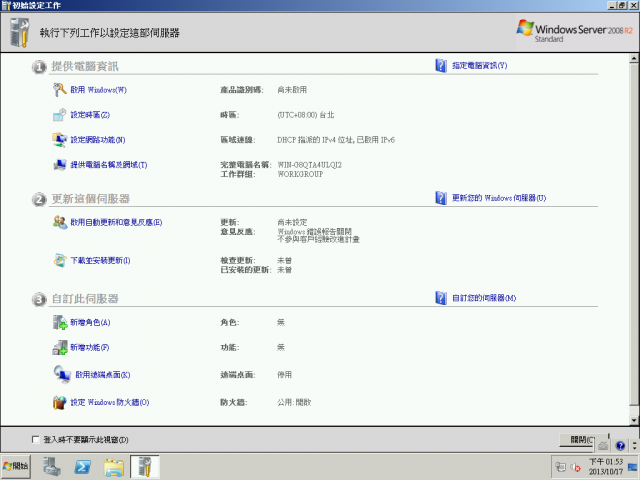The height and width of the screenshot is (480, 640).
Task: Click the scrollbar down arrow
Action: click(x=633, y=420)
